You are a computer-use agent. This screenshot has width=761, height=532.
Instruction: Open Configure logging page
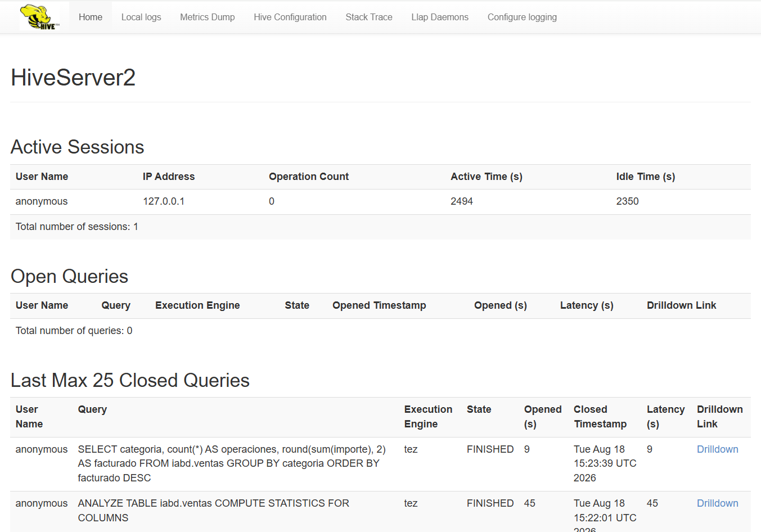point(522,17)
